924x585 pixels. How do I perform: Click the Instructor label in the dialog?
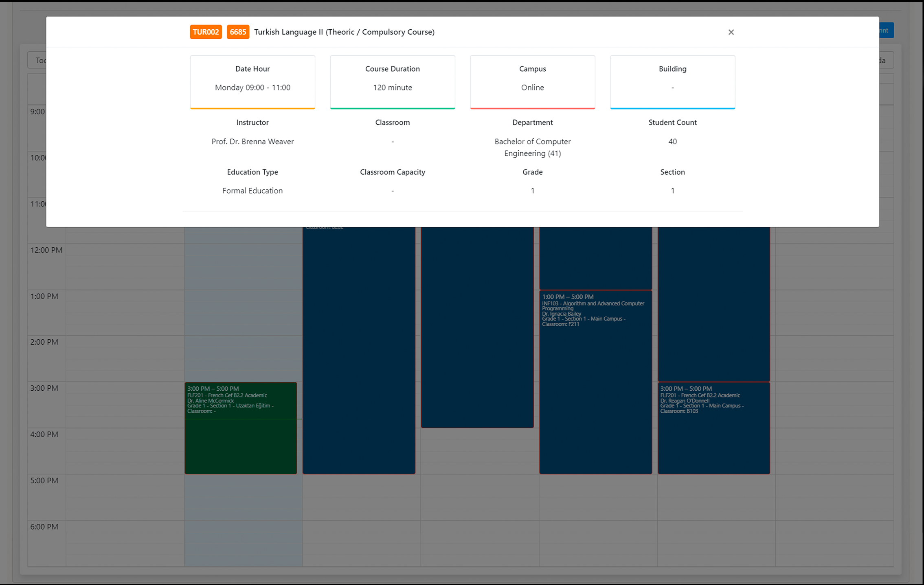tap(252, 122)
